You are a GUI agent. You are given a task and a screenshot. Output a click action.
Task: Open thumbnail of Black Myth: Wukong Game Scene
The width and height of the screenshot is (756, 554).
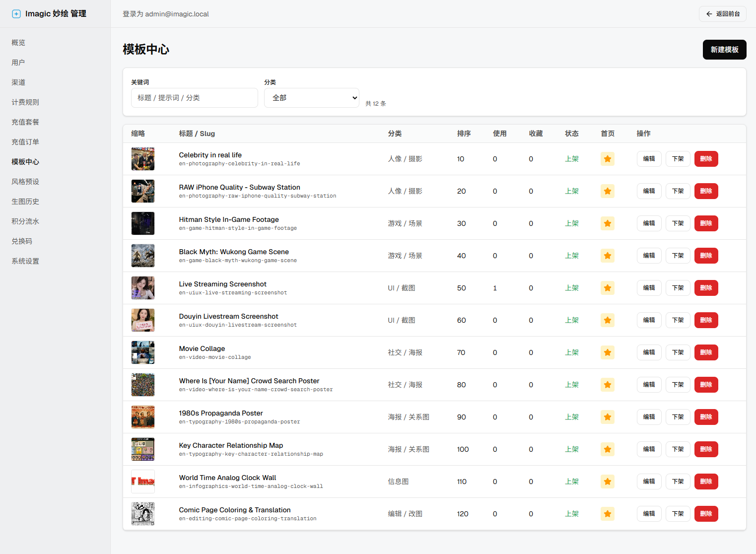tap(143, 256)
